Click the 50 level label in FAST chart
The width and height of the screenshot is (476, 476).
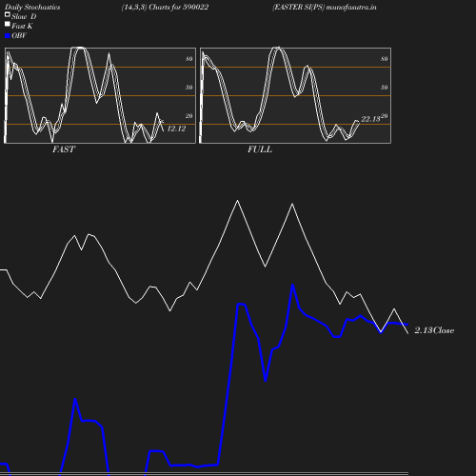pos(189,88)
